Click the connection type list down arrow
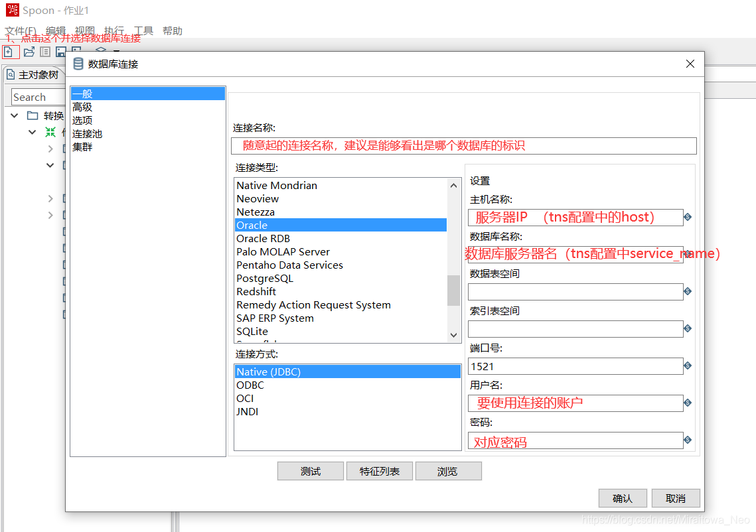The image size is (756, 532). click(x=453, y=336)
